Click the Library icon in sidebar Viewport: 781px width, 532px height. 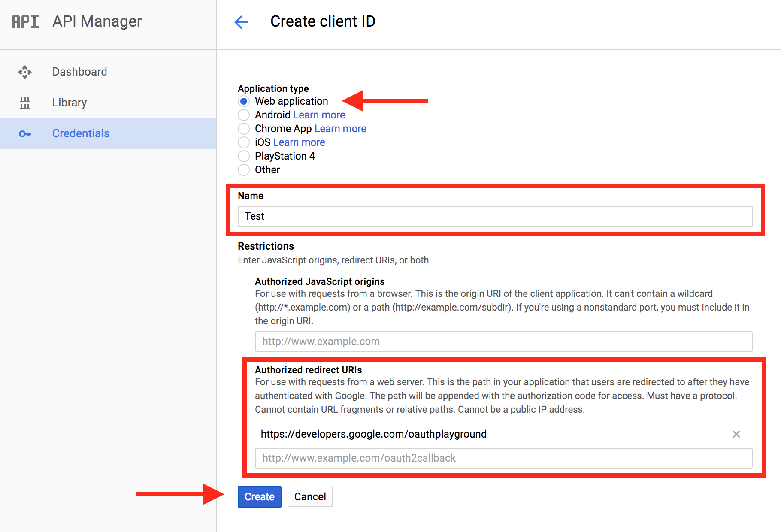(25, 103)
